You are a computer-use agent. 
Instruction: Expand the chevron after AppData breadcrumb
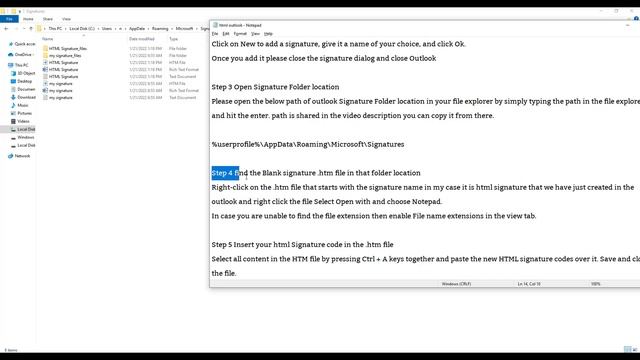click(x=148, y=29)
